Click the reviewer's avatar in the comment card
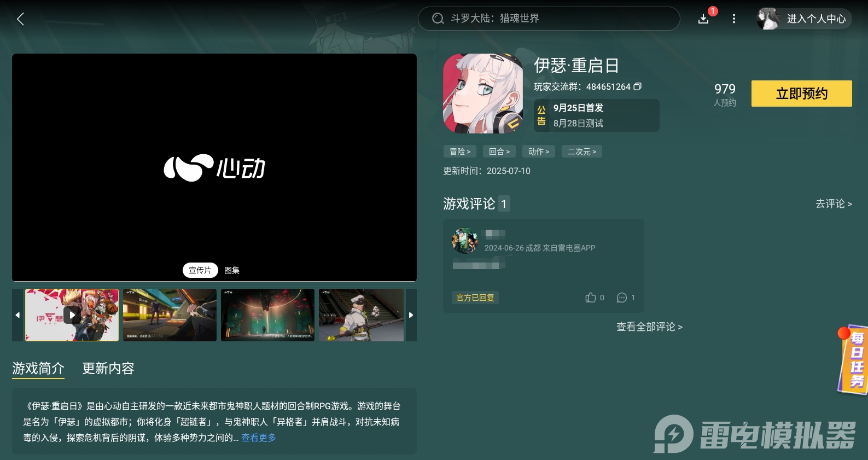 [x=465, y=241]
